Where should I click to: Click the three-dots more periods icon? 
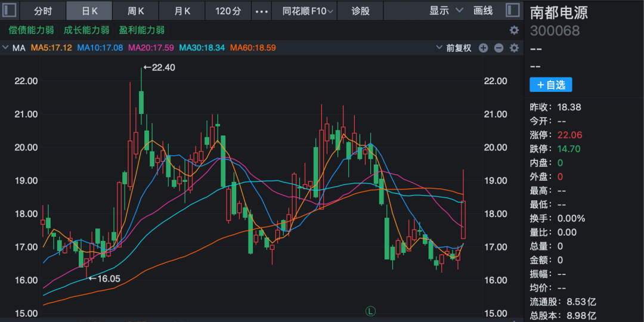click(x=261, y=11)
